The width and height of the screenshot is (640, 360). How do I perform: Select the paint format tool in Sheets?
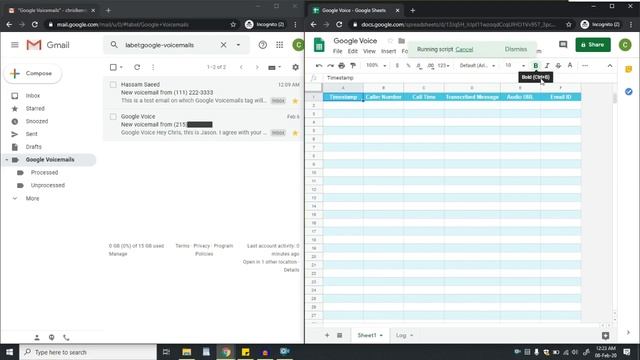[x=353, y=66]
